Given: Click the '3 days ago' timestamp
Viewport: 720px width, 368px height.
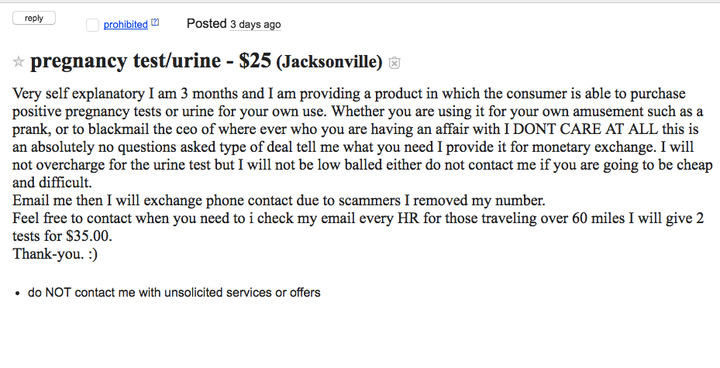Looking at the screenshot, I should click(255, 24).
